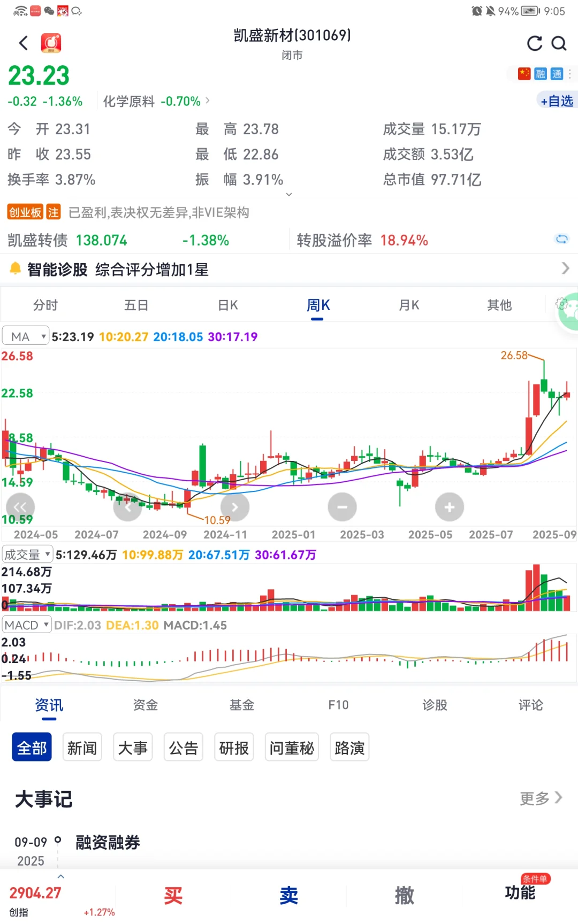Open the 成交量 indicator dropdown
Viewport: 578px width, 924px height.
[27, 555]
